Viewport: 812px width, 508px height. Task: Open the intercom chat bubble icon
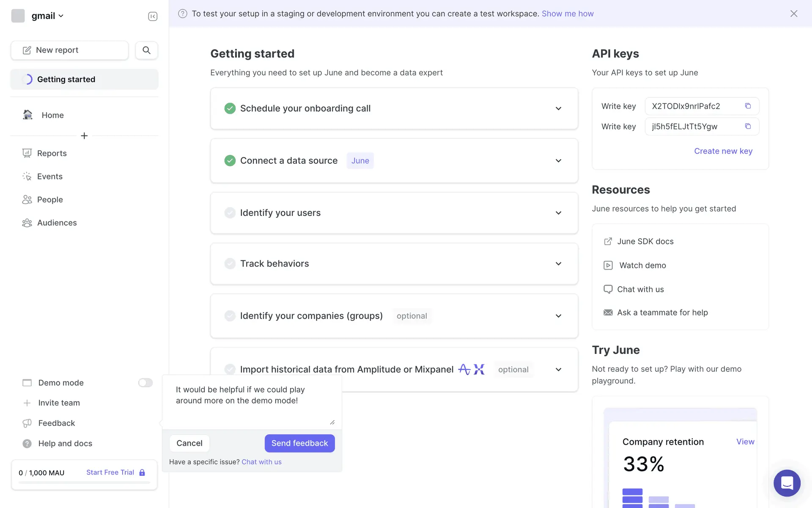click(x=787, y=483)
